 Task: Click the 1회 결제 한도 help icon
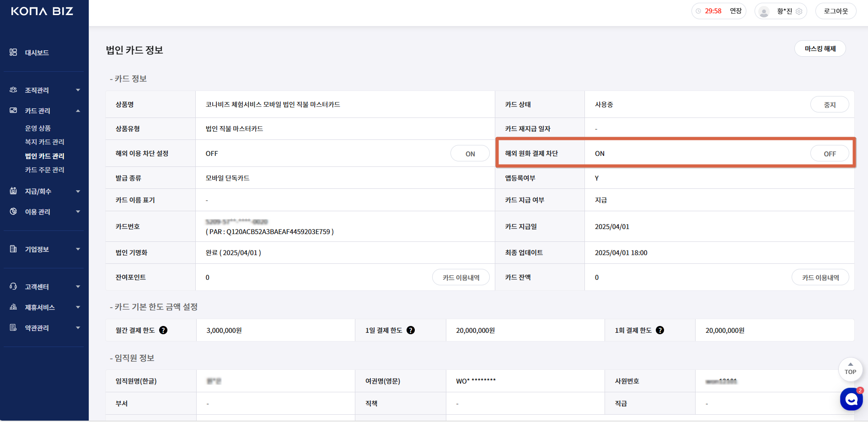[x=660, y=330]
